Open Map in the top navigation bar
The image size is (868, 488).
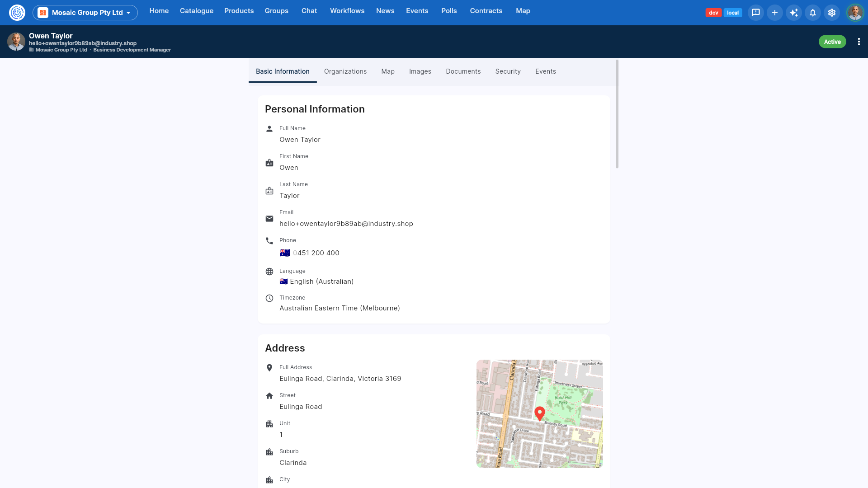(x=523, y=11)
